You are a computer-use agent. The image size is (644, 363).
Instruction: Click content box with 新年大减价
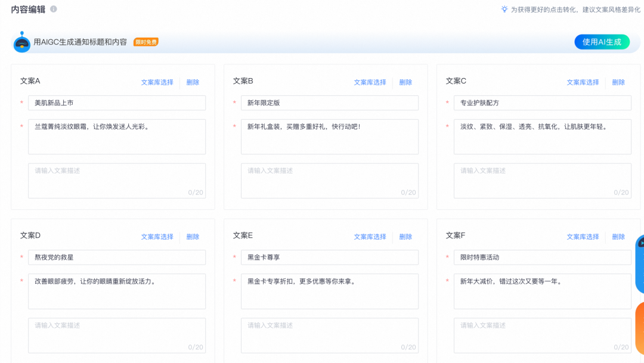click(542, 291)
